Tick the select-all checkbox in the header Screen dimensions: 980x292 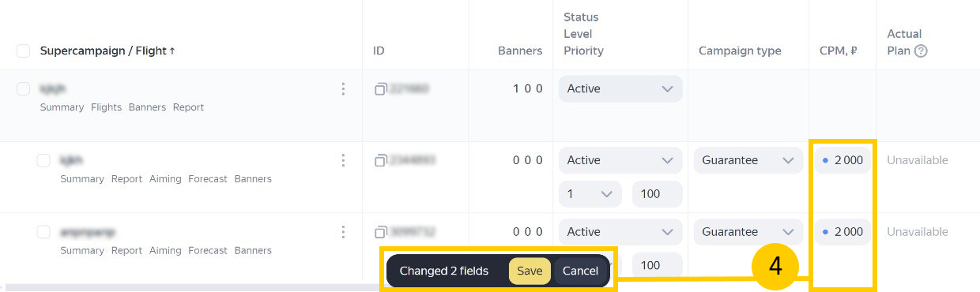coord(24,51)
